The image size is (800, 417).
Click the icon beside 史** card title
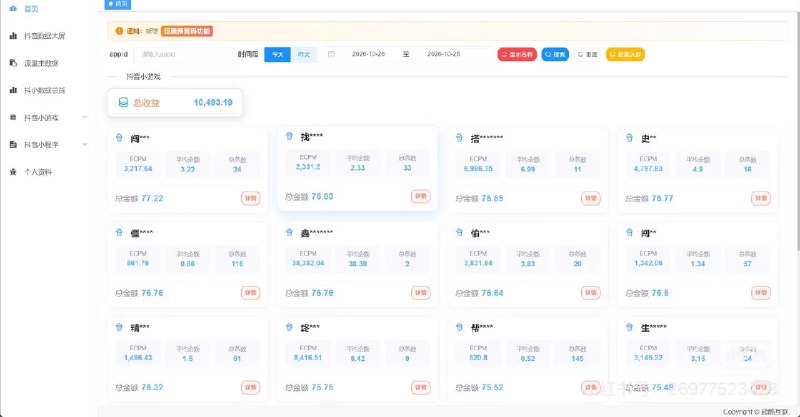[629, 138]
